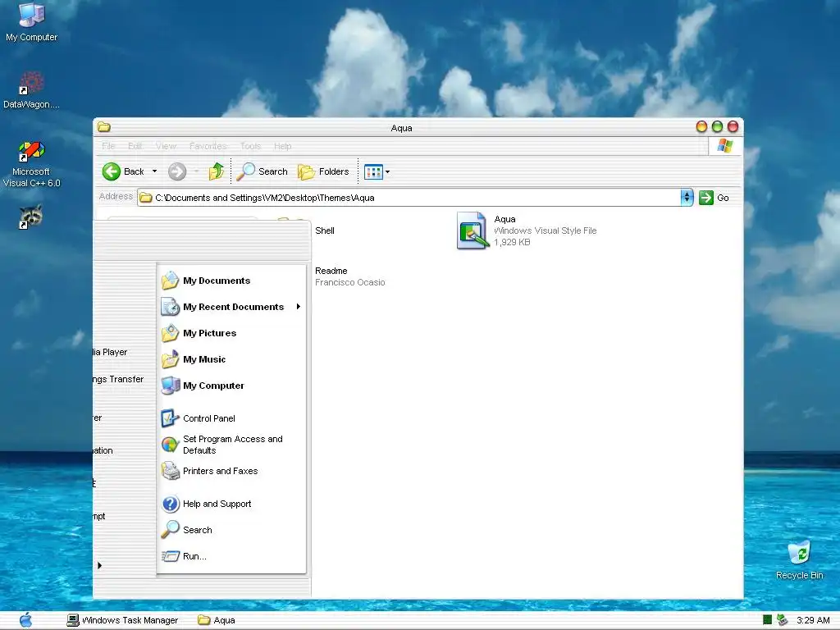Open Printers and Faxes icon
Viewport: 840px width, 630px height.
[171, 471]
